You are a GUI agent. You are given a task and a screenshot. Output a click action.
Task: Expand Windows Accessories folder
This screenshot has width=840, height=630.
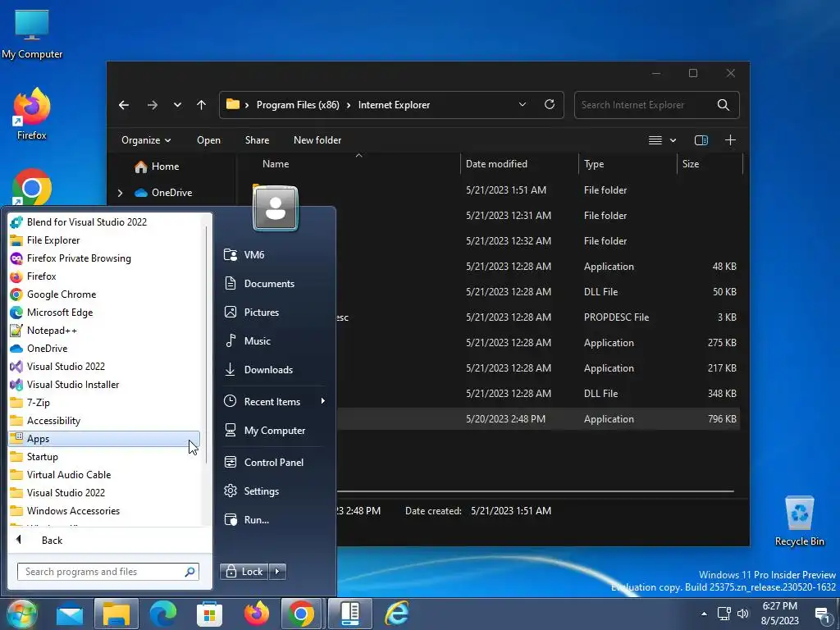click(x=73, y=511)
